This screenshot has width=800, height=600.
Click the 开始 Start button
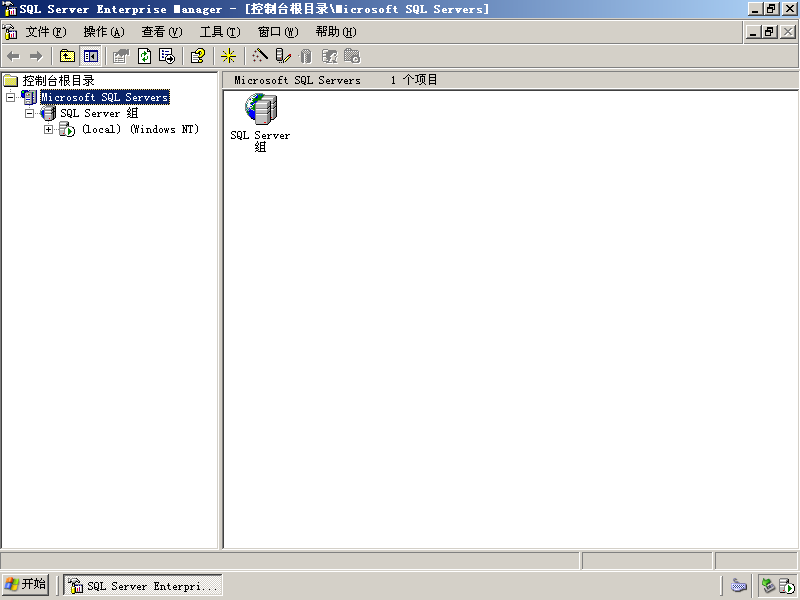tap(26, 584)
